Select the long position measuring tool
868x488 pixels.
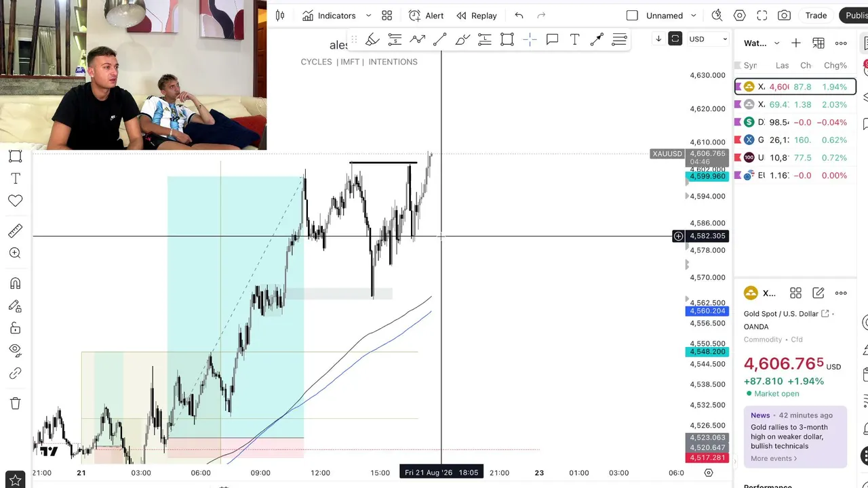[485, 40]
